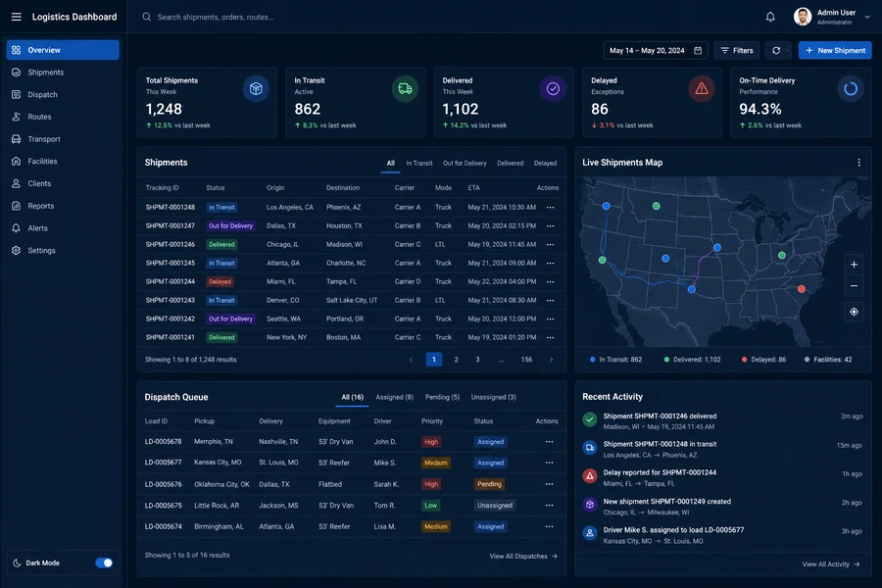
Task: Open Dispatch in the sidebar
Action: pyautogui.click(x=63, y=94)
